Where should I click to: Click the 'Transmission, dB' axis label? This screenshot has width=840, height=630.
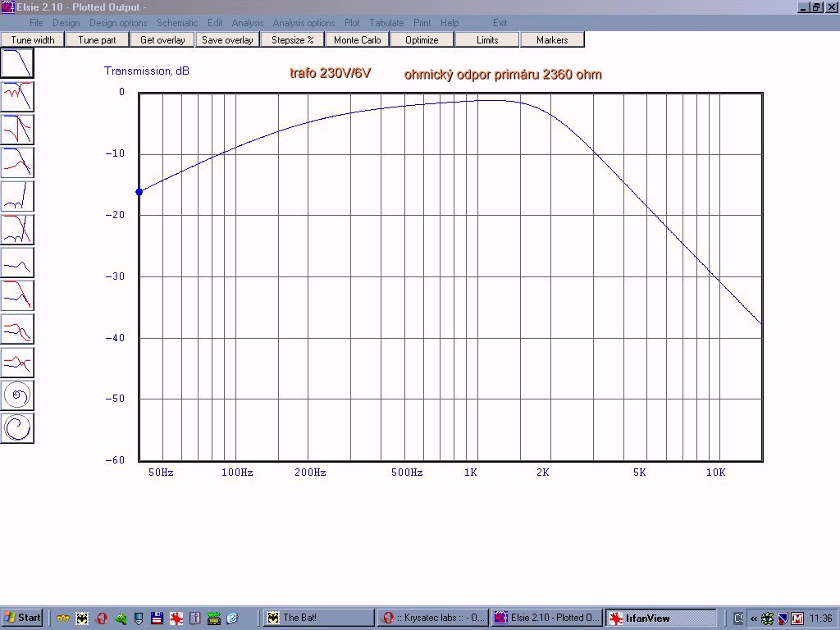click(147, 71)
